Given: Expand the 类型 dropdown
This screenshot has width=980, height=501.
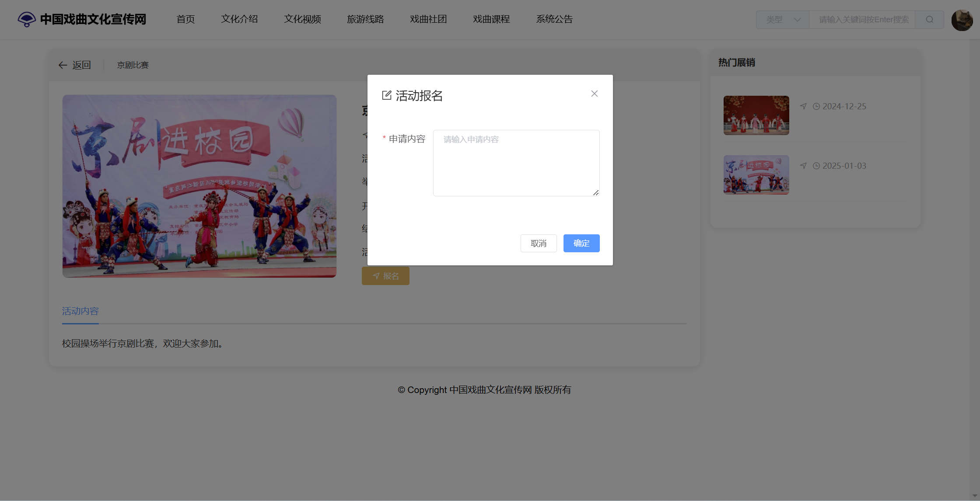Looking at the screenshot, I should tap(783, 20).
